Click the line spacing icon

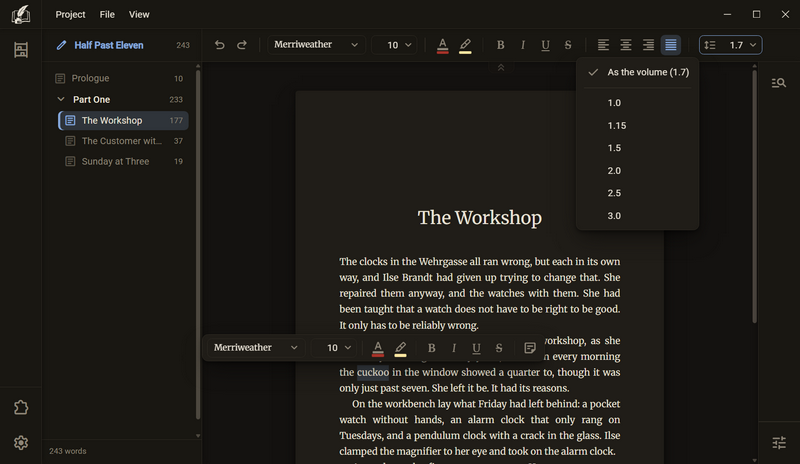710,45
